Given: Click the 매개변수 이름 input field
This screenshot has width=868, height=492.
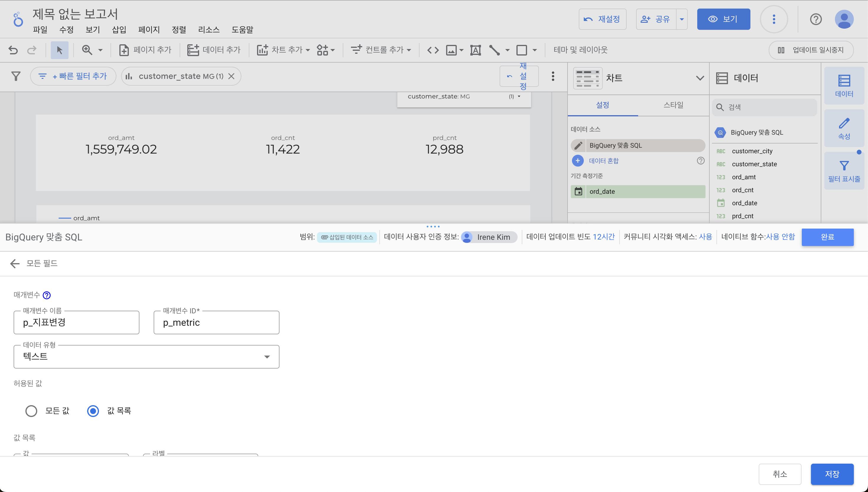Looking at the screenshot, I should coord(77,322).
